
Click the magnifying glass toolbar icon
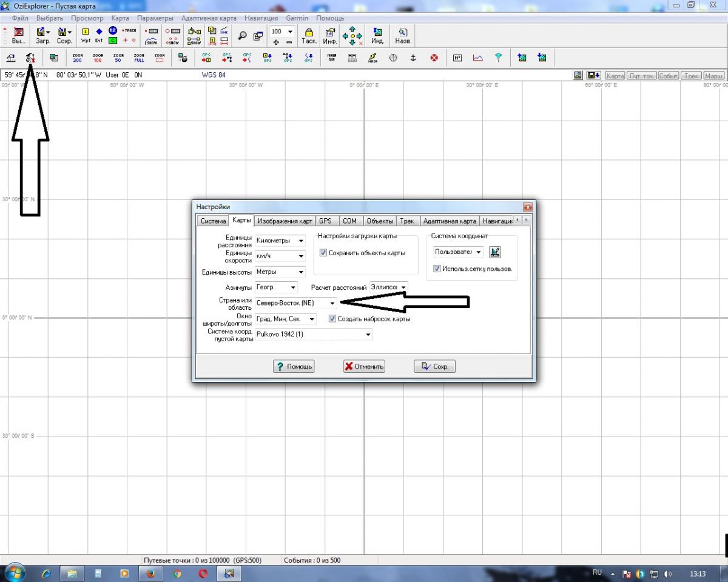242,35
